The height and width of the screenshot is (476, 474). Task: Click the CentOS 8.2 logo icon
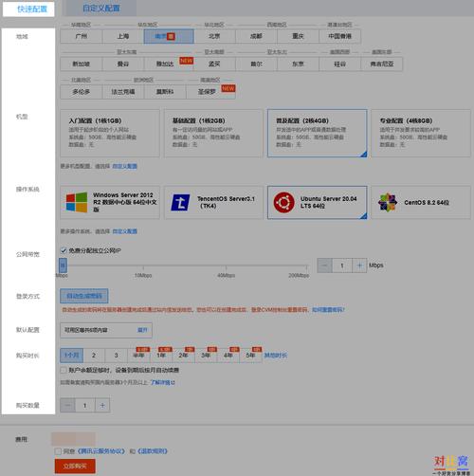388,202
